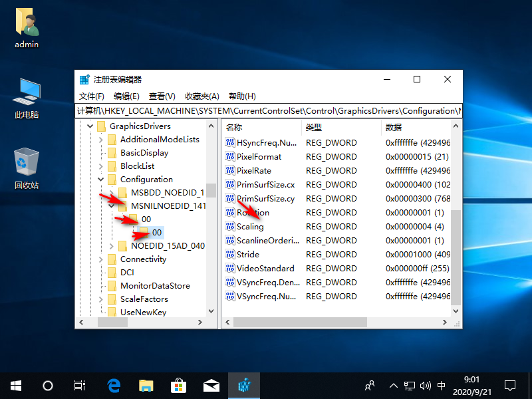Screen dimensions: 532x399
Task: Collapse the GraphicsDrivers tree node
Action: [x=89, y=126]
